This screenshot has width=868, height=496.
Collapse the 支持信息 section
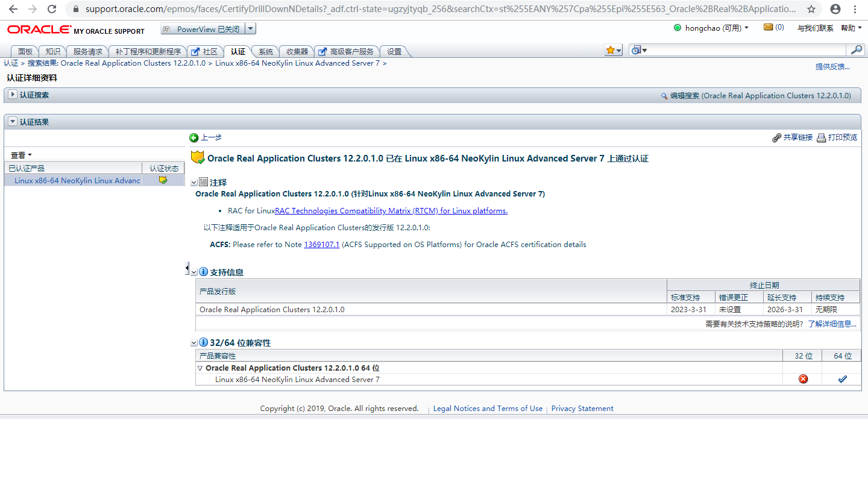tap(193, 272)
